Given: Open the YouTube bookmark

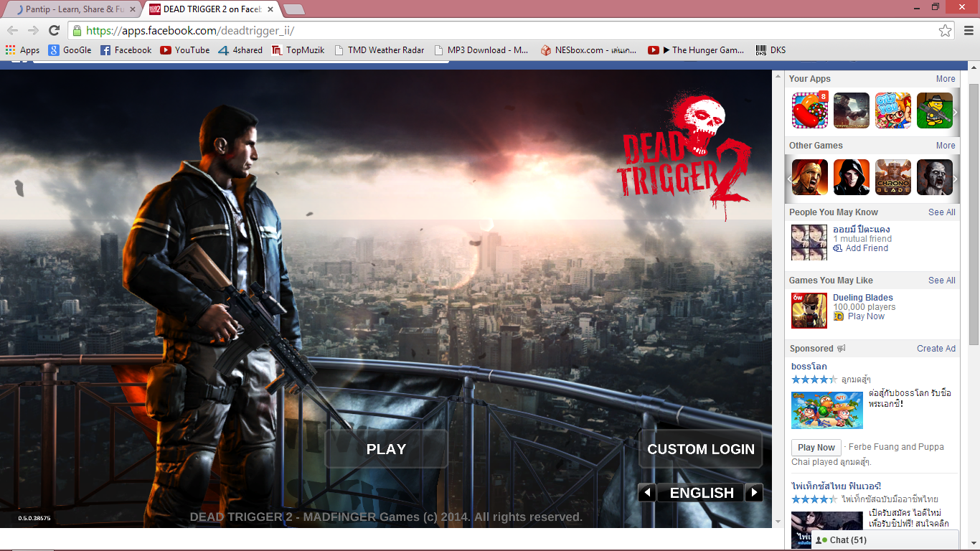Looking at the screenshot, I should [185, 50].
